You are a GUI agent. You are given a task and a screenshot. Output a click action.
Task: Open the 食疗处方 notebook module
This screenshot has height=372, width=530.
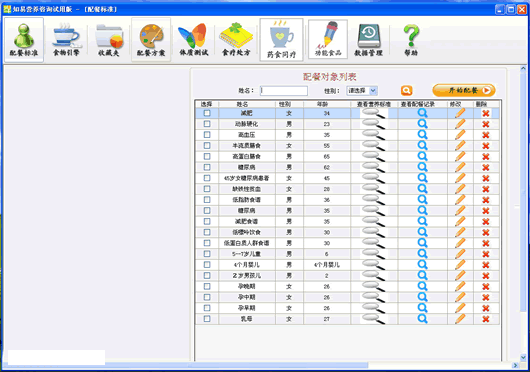click(x=236, y=40)
